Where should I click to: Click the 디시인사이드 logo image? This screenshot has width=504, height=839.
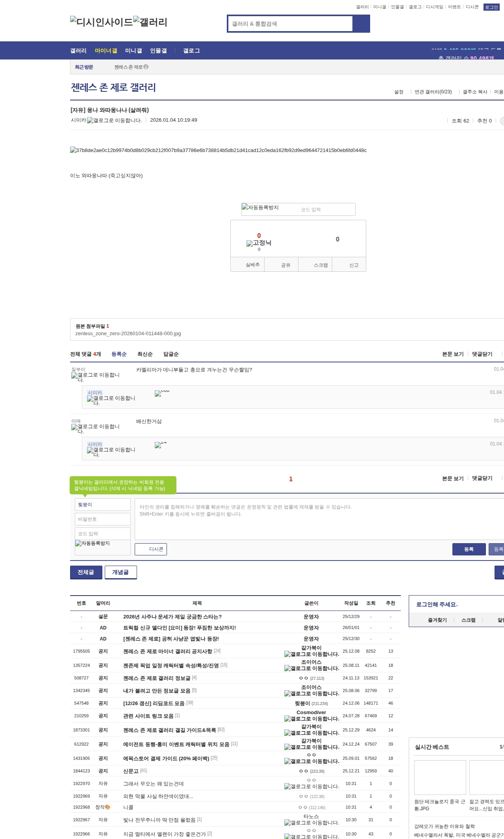(101, 22)
